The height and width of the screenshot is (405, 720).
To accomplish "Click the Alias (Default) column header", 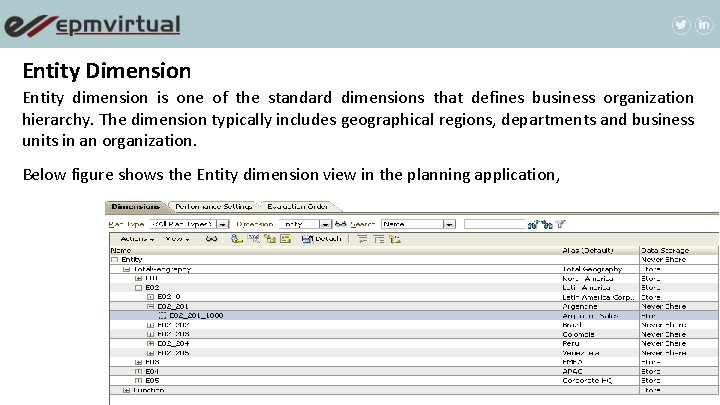I will [588, 250].
